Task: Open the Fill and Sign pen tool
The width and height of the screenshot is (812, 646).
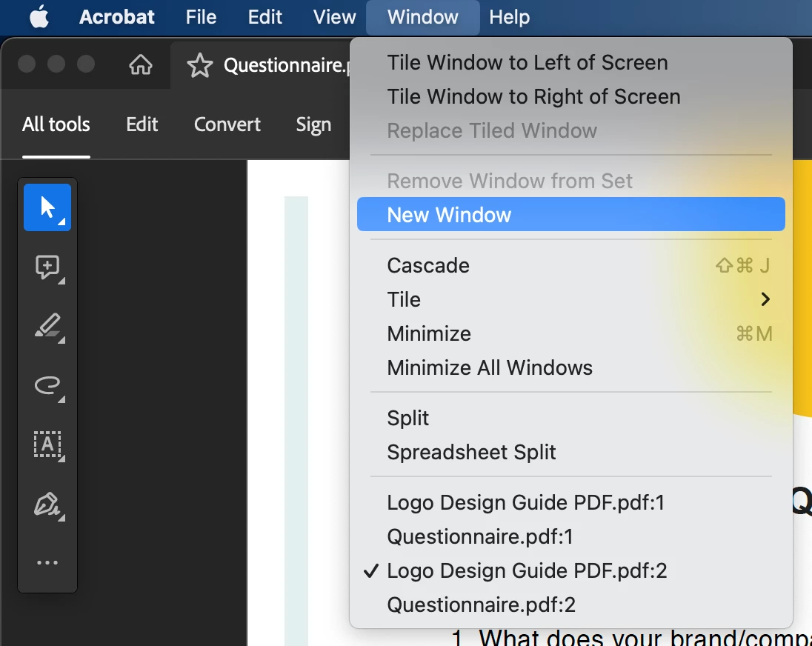Action: tap(47, 505)
